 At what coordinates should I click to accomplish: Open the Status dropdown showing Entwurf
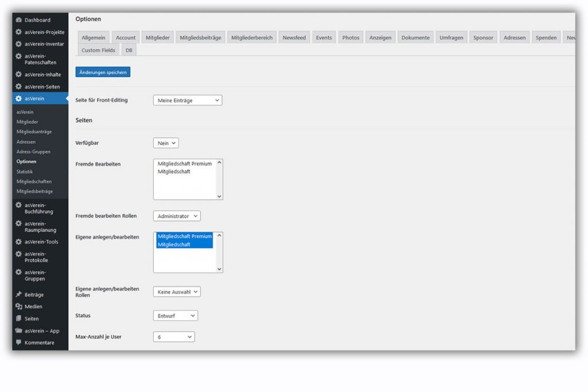[175, 316]
